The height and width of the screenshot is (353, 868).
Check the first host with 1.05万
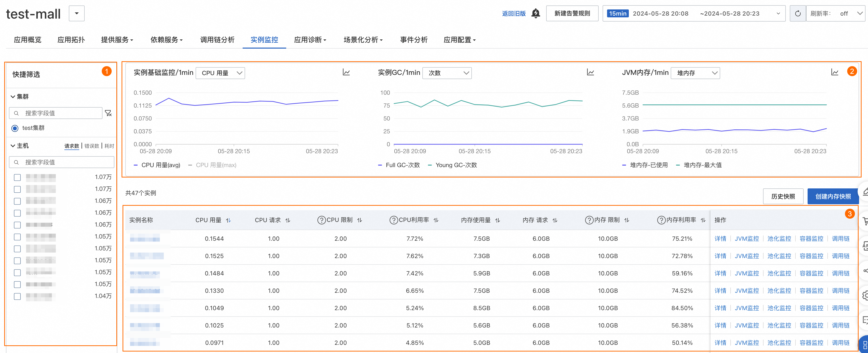[x=17, y=237]
